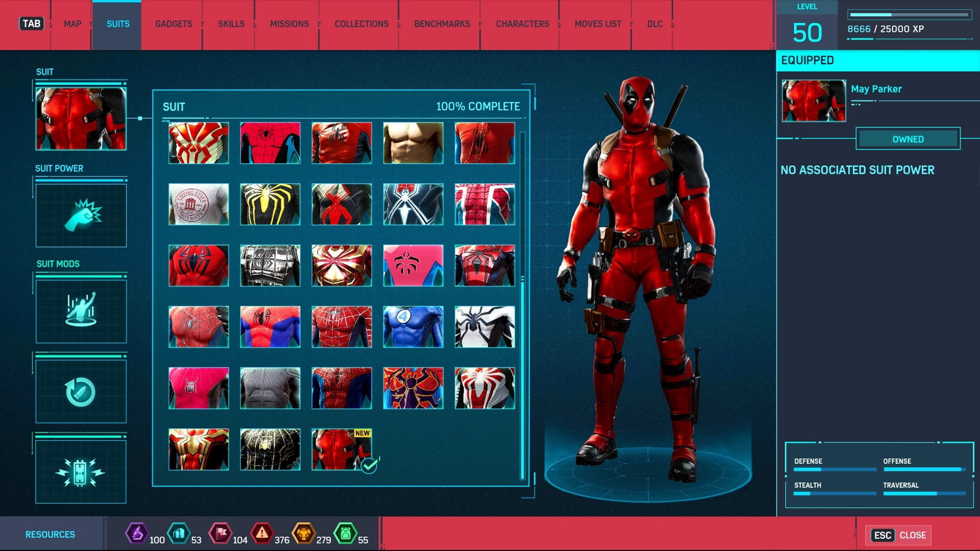Switch to the Gadgets tab
Screen dimensions: 980x551
coord(174,24)
